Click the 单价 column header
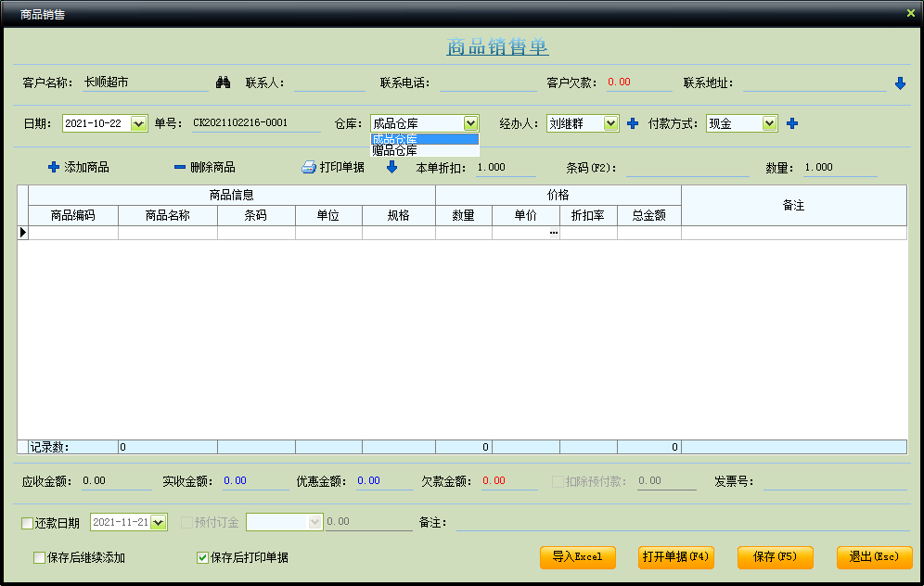This screenshot has height=586, width=924. 526,215
